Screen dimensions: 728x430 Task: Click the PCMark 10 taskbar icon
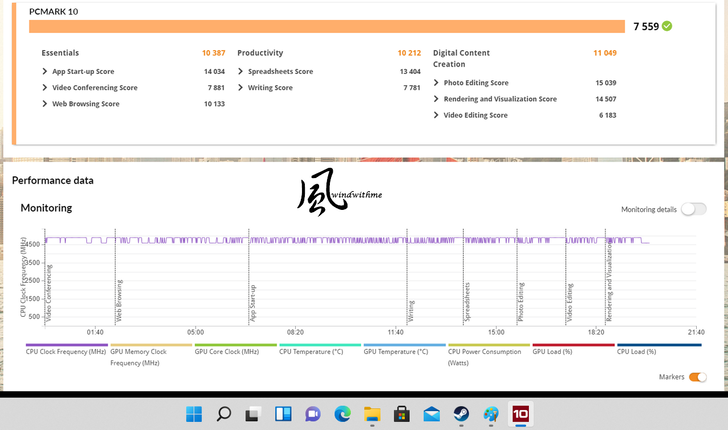(x=520, y=413)
